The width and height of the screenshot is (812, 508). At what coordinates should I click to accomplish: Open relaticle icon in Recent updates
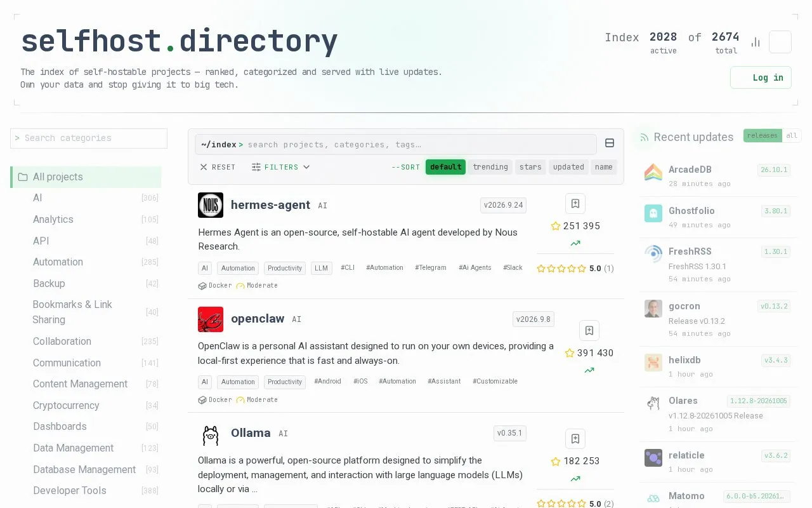pyautogui.click(x=653, y=458)
